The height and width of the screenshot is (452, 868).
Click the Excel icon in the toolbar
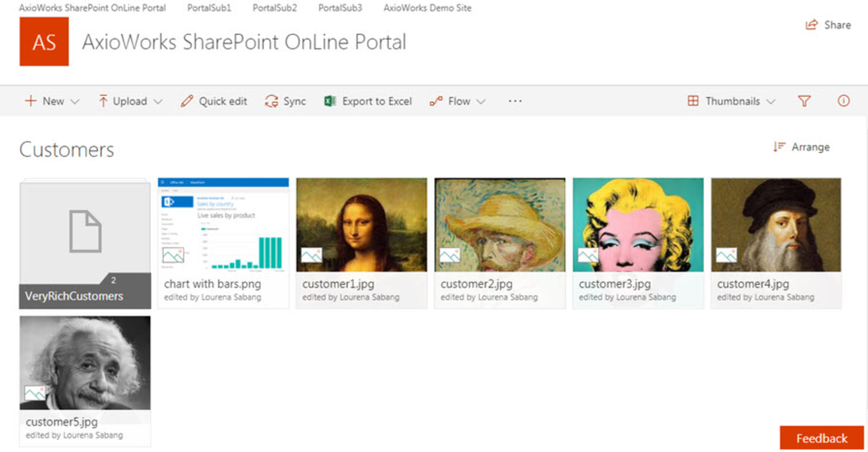pos(330,101)
